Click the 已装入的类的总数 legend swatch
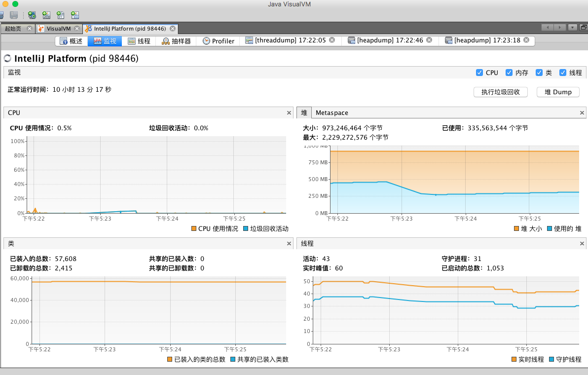This screenshot has height=375, width=588. [x=170, y=359]
